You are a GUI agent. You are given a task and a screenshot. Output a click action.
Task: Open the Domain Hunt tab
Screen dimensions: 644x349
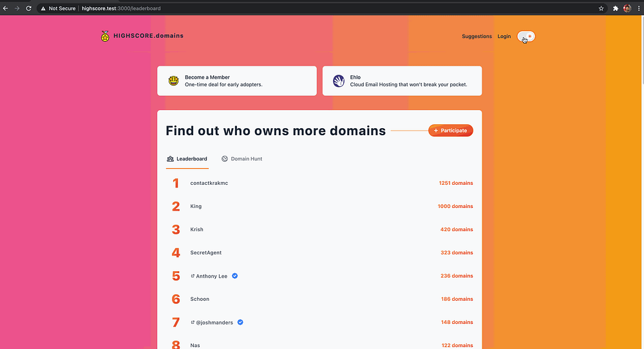click(242, 158)
